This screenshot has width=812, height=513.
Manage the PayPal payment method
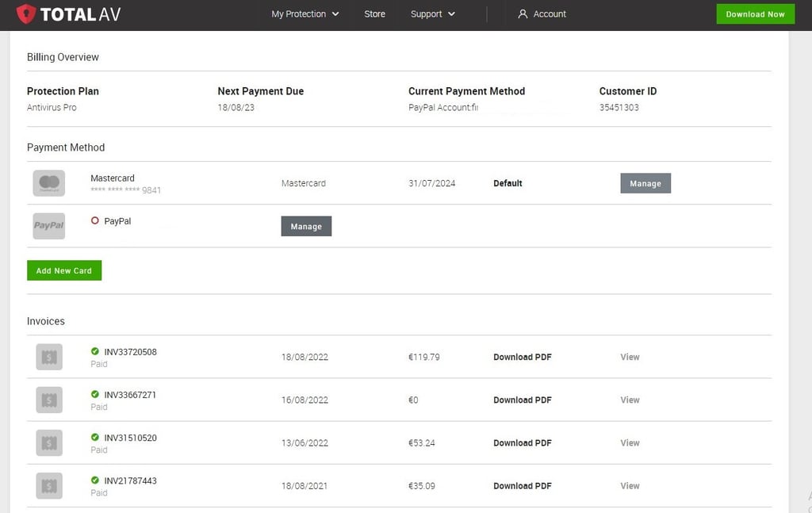306,226
